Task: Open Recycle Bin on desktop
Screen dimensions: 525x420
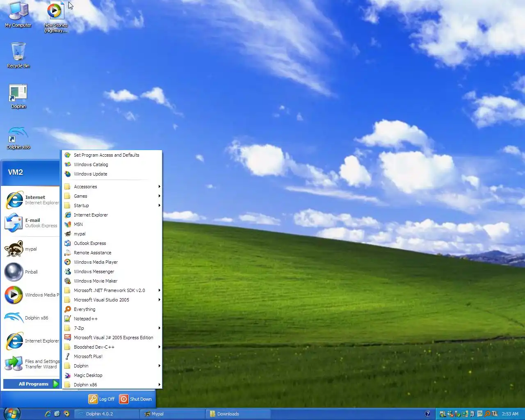Action: 18,55
